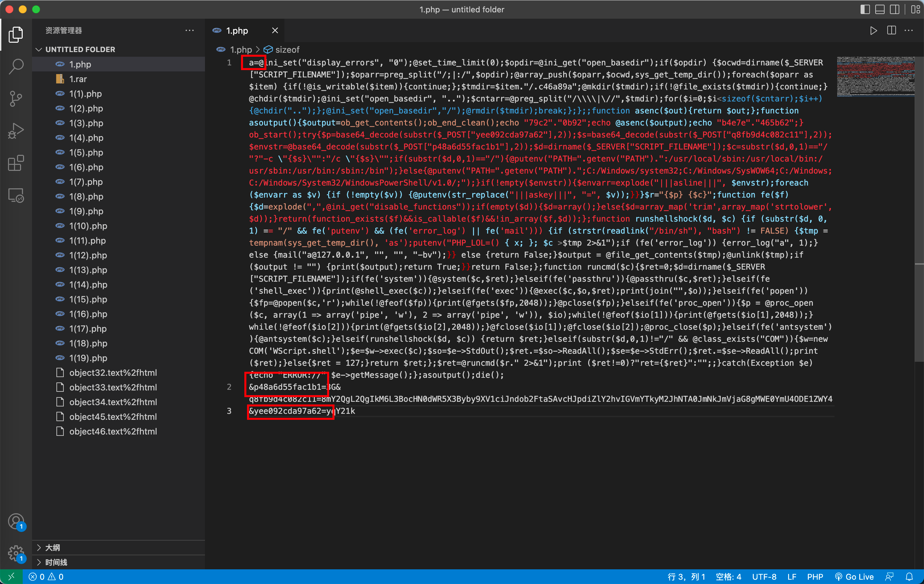924x584 pixels.
Task: Open 1.rar archive file
Action: point(118,79)
